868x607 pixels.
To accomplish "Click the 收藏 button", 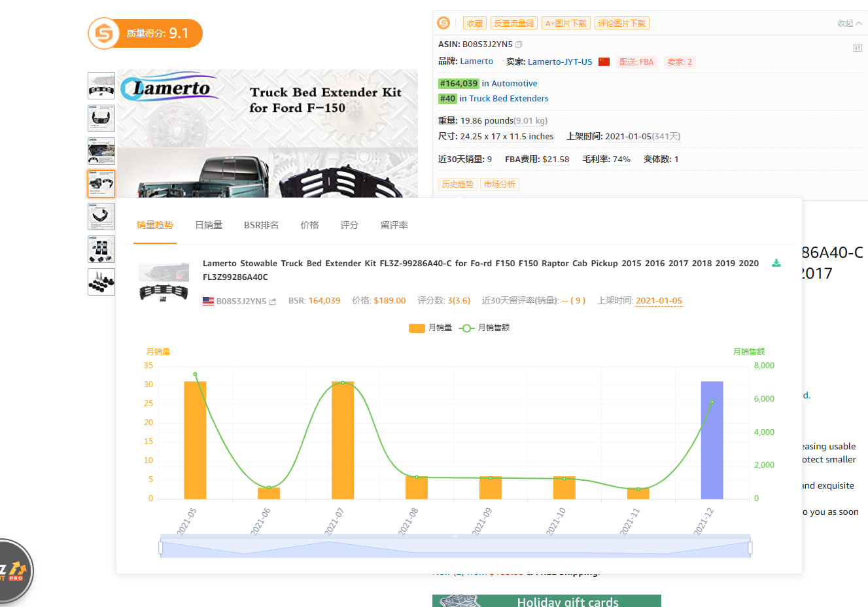I will pos(474,24).
